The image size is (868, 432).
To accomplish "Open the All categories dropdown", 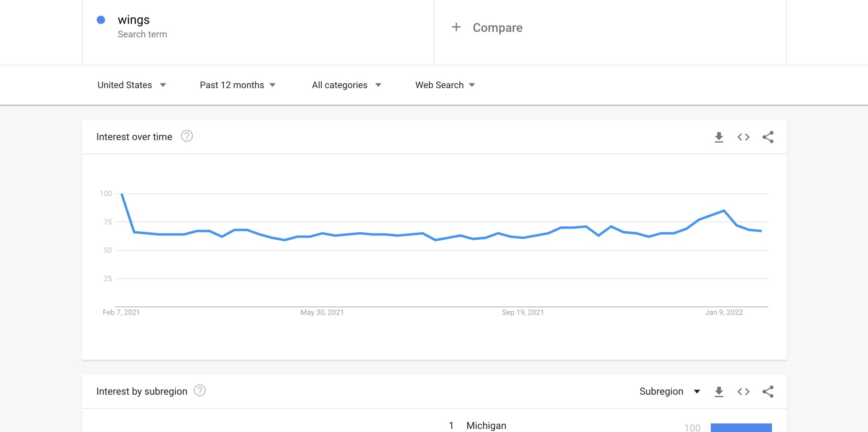I will (347, 85).
